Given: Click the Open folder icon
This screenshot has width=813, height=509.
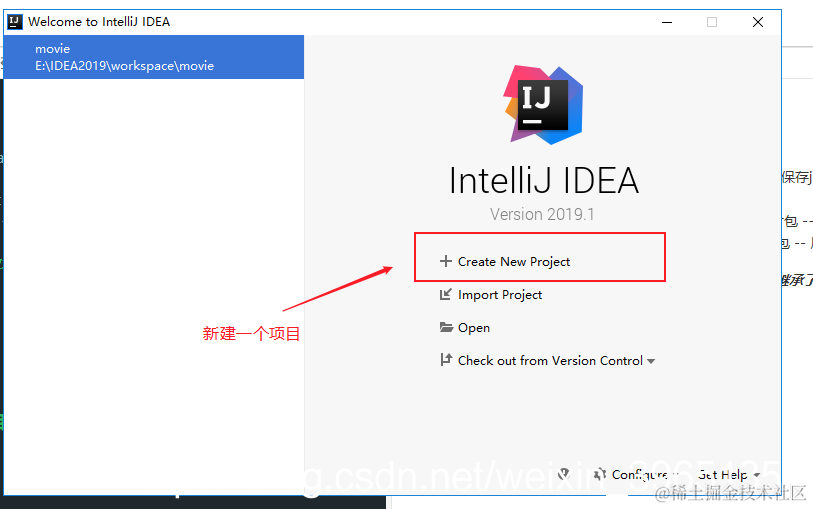Looking at the screenshot, I should pos(446,327).
